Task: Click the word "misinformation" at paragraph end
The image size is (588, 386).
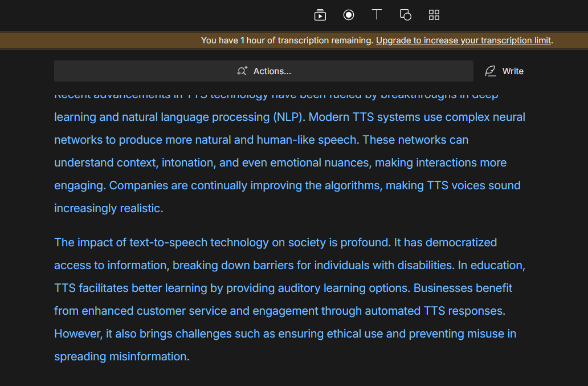Action: pyautogui.click(x=154, y=356)
